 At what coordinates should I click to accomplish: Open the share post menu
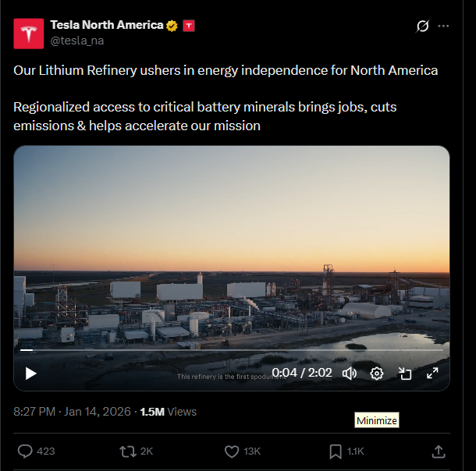point(439,451)
